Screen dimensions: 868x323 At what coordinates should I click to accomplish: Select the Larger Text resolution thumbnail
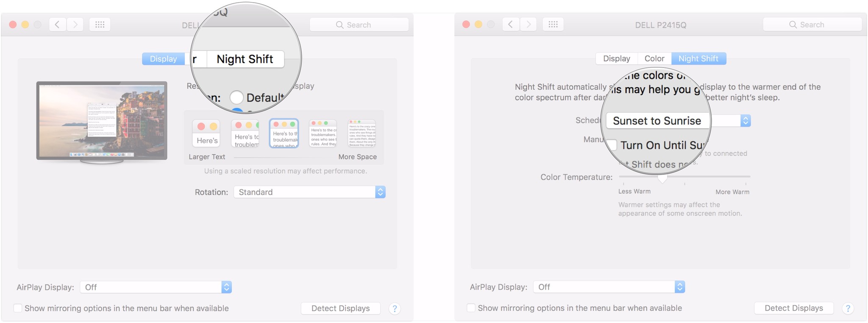click(206, 134)
